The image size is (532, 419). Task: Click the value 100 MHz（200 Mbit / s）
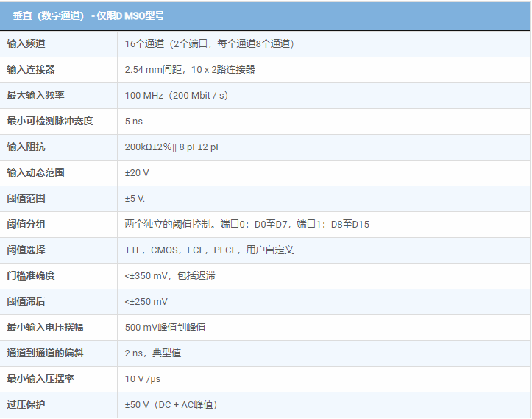(x=176, y=95)
